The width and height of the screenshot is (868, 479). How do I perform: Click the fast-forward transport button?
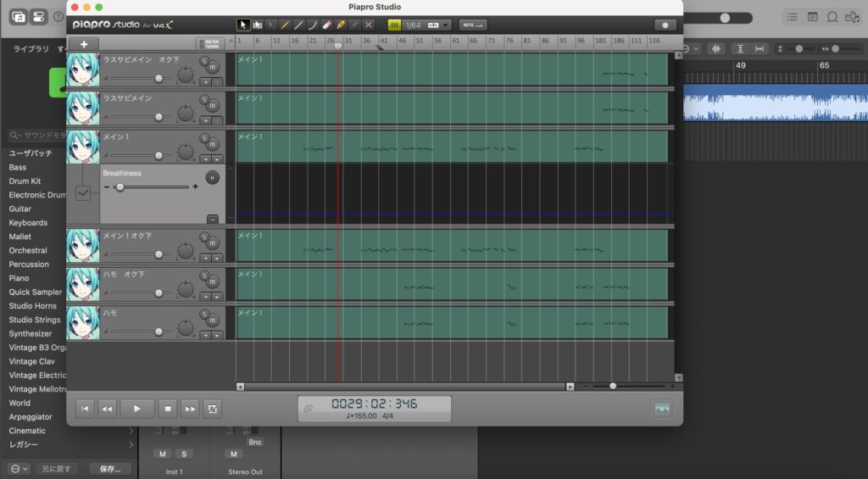coord(190,409)
